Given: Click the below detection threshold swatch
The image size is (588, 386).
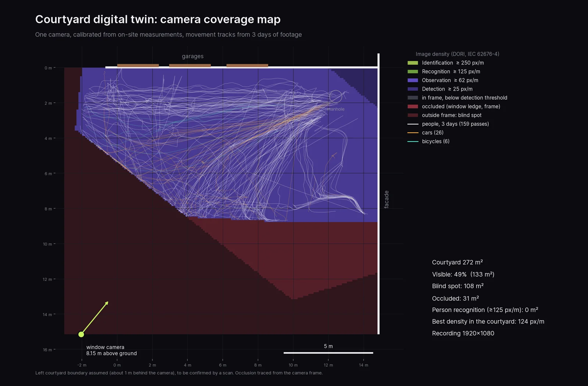Looking at the screenshot, I should [x=413, y=98].
